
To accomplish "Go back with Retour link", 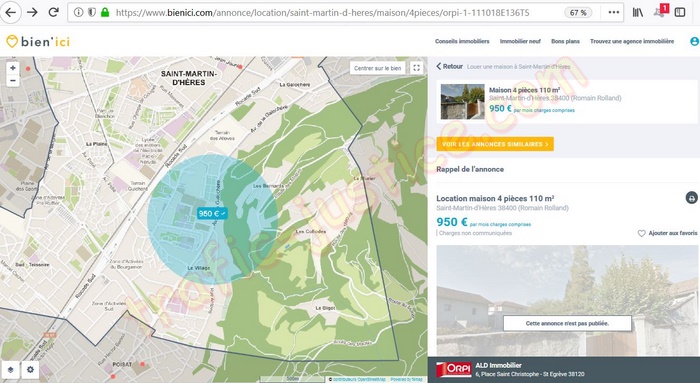I will pyautogui.click(x=450, y=67).
